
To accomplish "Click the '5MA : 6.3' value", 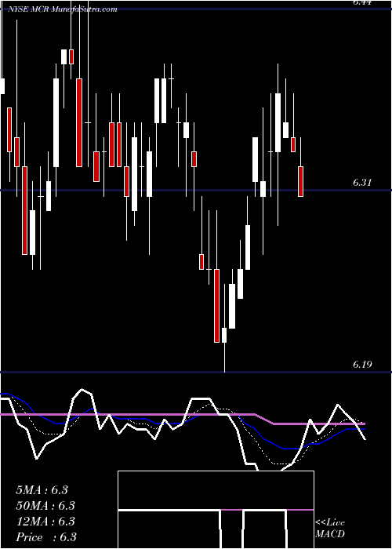I will coord(42,490).
